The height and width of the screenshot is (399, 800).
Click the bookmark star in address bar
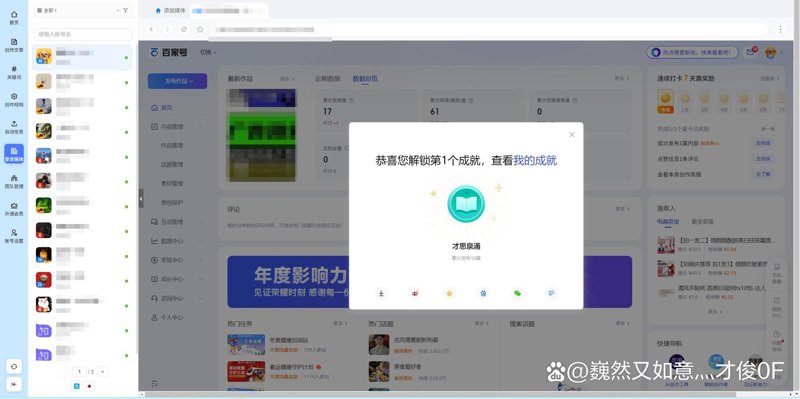pyautogui.click(x=201, y=30)
